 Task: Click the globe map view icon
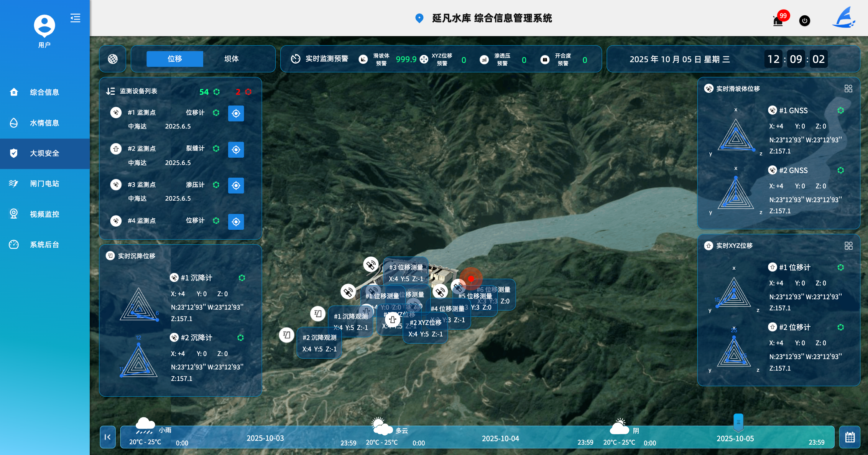113,59
